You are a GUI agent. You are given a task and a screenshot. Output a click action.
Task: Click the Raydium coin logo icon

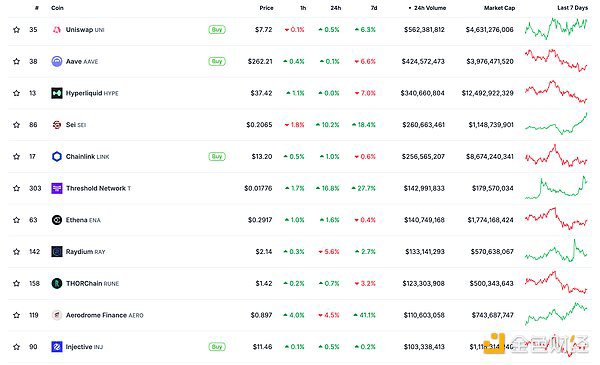pos(57,252)
